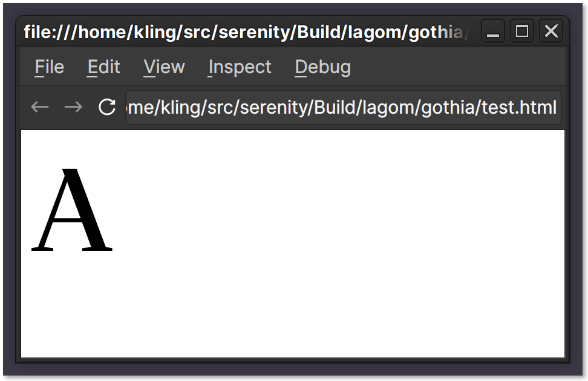Open the View menu
Viewport: 588px width, 381px height.
point(163,67)
